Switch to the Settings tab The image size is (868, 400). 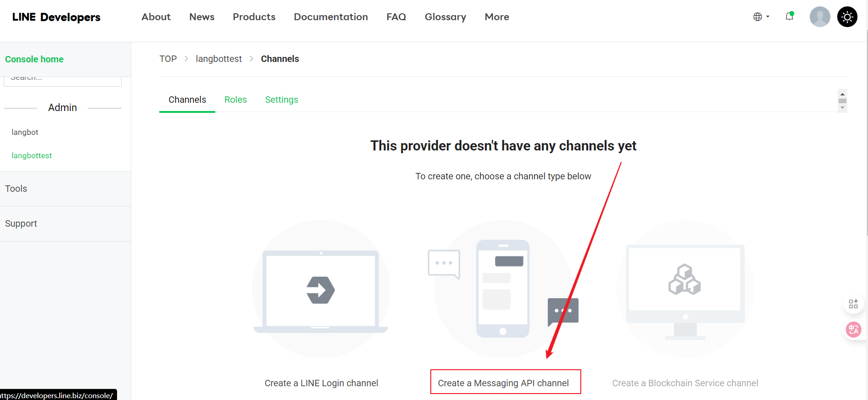tap(281, 100)
